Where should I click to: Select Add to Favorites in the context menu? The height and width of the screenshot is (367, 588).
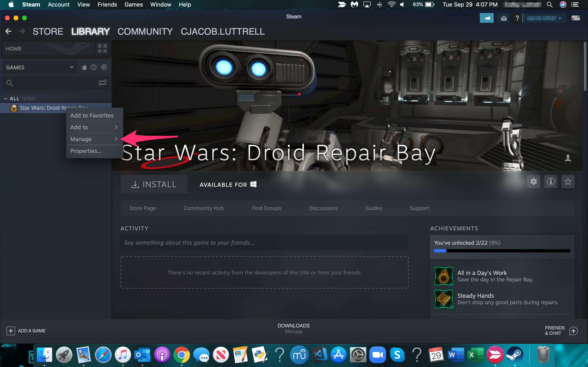pos(92,116)
